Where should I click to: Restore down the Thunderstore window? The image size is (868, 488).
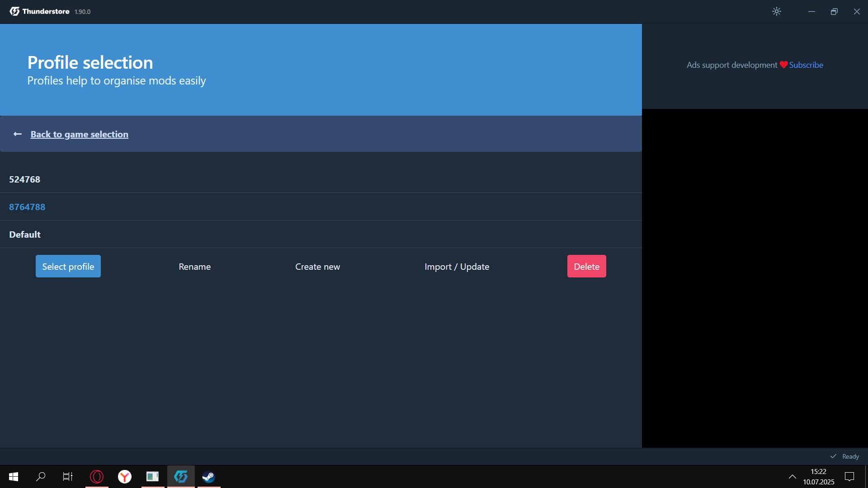[834, 12]
